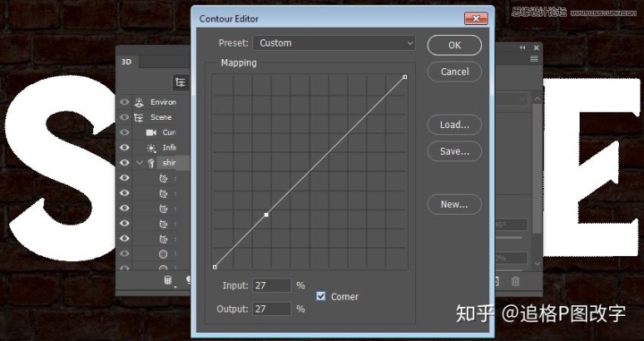The height and width of the screenshot is (341, 644).
Task: Open the partly hidden dropdown in the properties panel
Action: [x=511, y=99]
